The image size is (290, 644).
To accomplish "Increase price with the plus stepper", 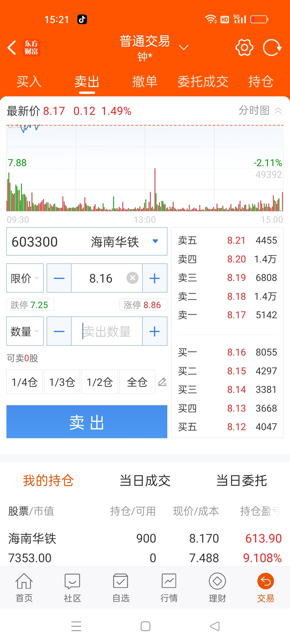I will tap(155, 278).
